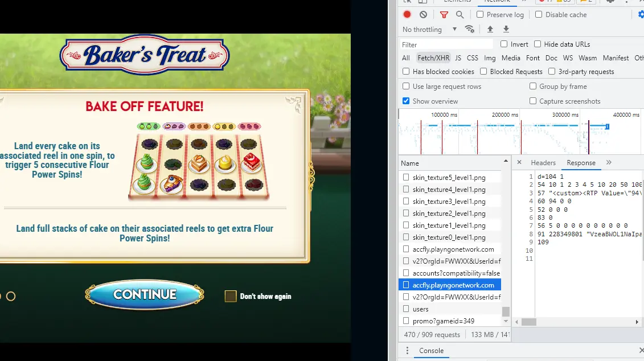Export HAR with the download arrow
The height and width of the screenshot is (361, 644).
pos(506,29)
